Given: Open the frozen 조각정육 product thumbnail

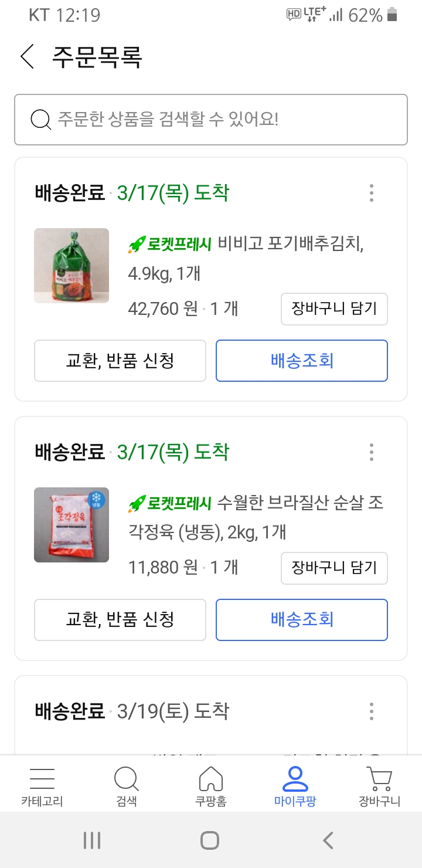Looking at the screenshot, I should click(72, 525).
